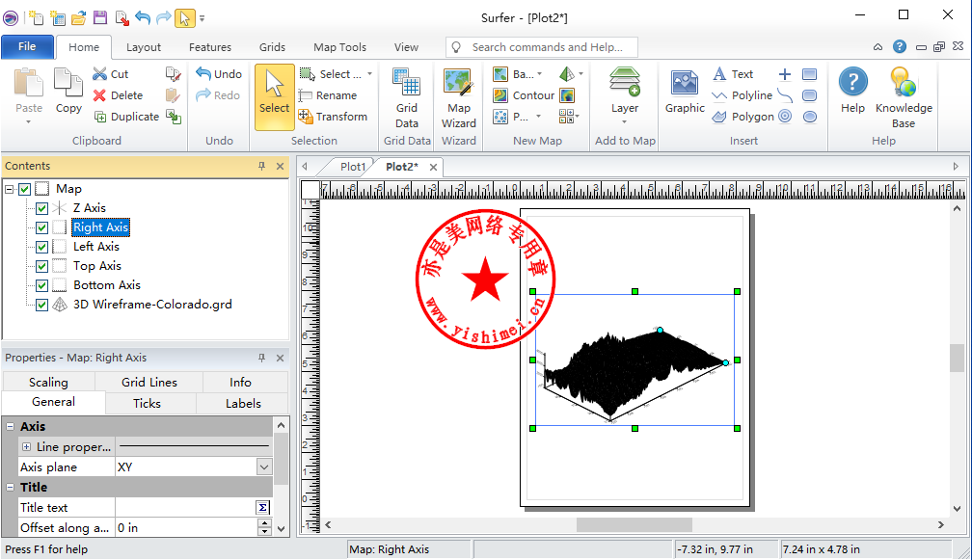Screen dimensions: 972x560
Task: Expand the Line properties row
Action: (x=26, y=446)
